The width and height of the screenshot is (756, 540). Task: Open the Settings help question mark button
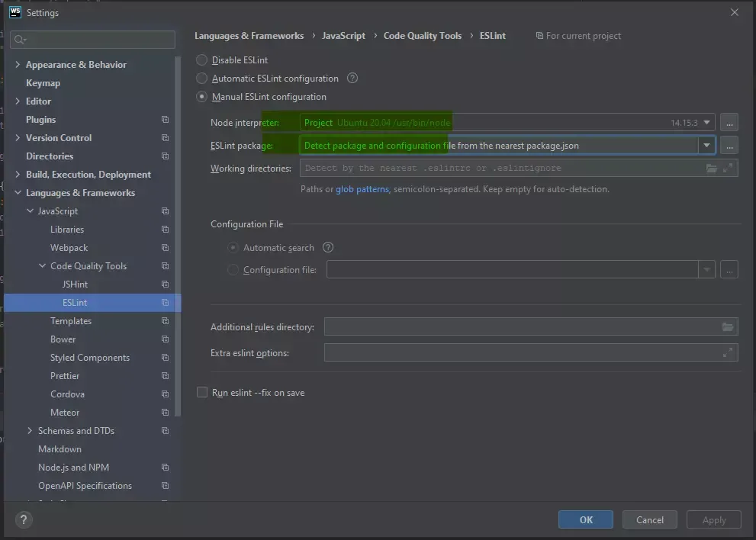coord(24,519)
